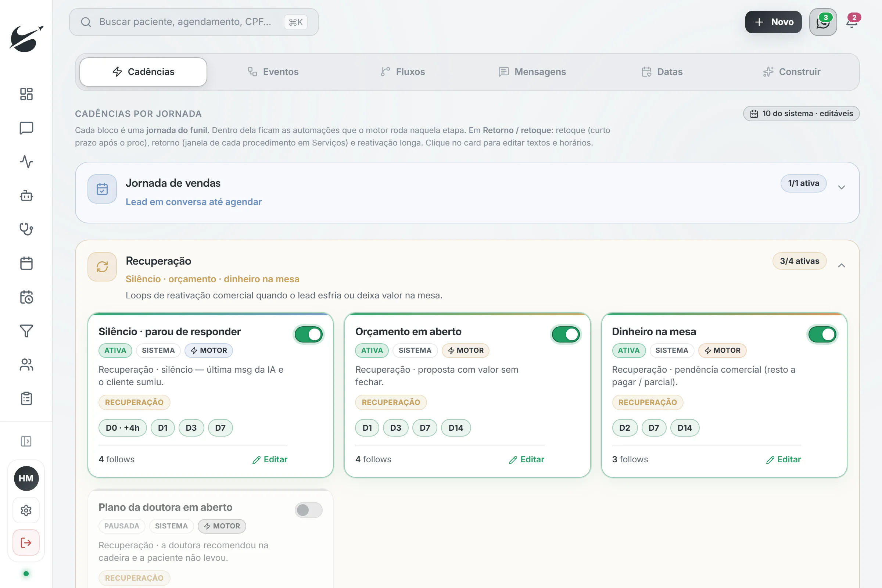The height and width of the screenshot is (588, 882).
Task: Select the Cadências tab
Action: 143,72
